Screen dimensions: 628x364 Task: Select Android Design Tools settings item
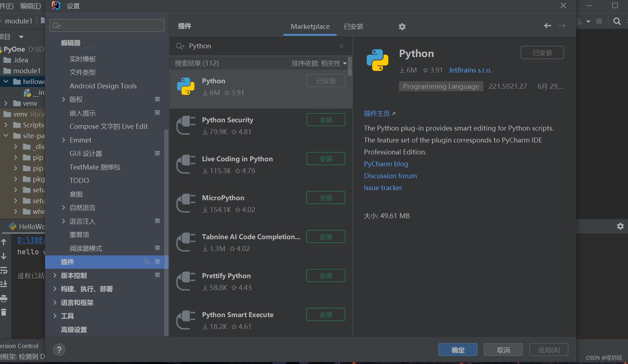click(103, 86)
